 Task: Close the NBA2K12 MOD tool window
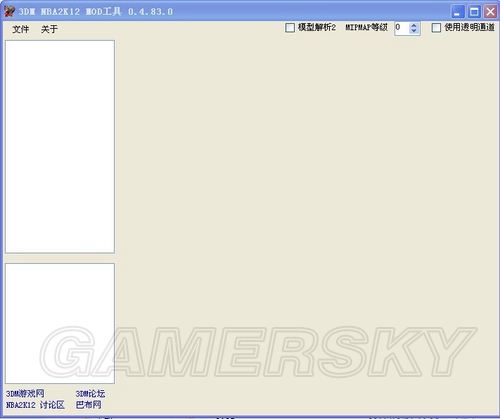(490, 12)
